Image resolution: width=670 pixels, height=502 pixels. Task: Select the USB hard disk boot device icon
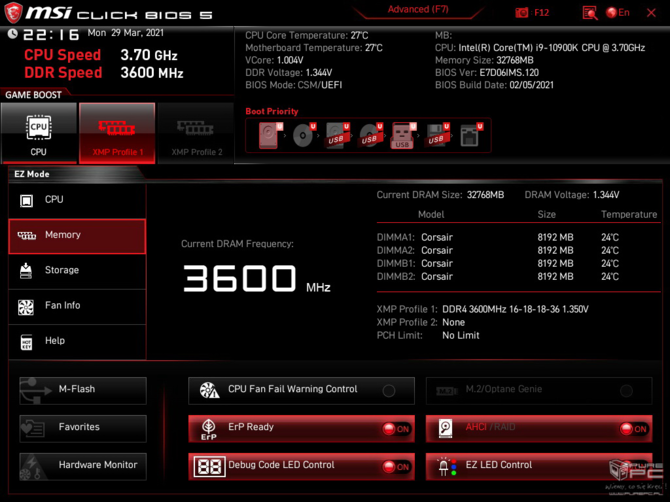click(337, 135)
